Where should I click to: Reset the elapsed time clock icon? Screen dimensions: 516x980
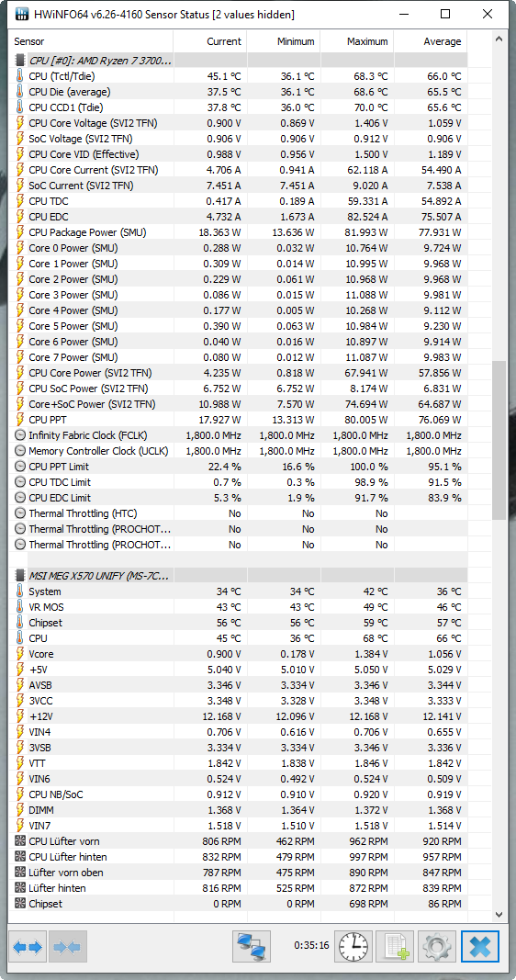[353, 947]
